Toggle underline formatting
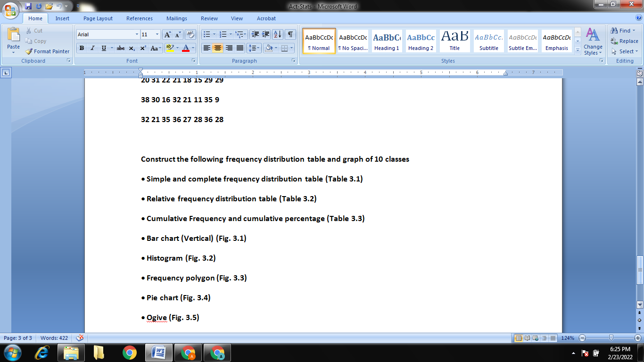The height and width of the screenshot is (362, 644). (x=104, y=48)
